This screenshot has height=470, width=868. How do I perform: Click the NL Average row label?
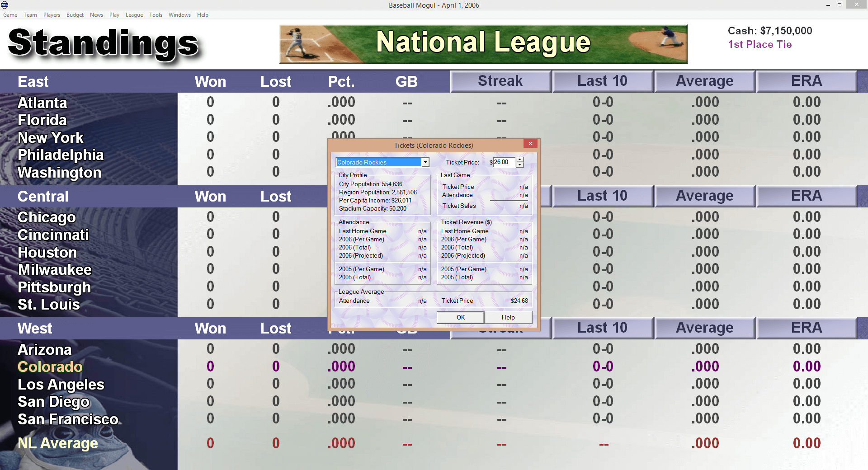click(58, 443)
